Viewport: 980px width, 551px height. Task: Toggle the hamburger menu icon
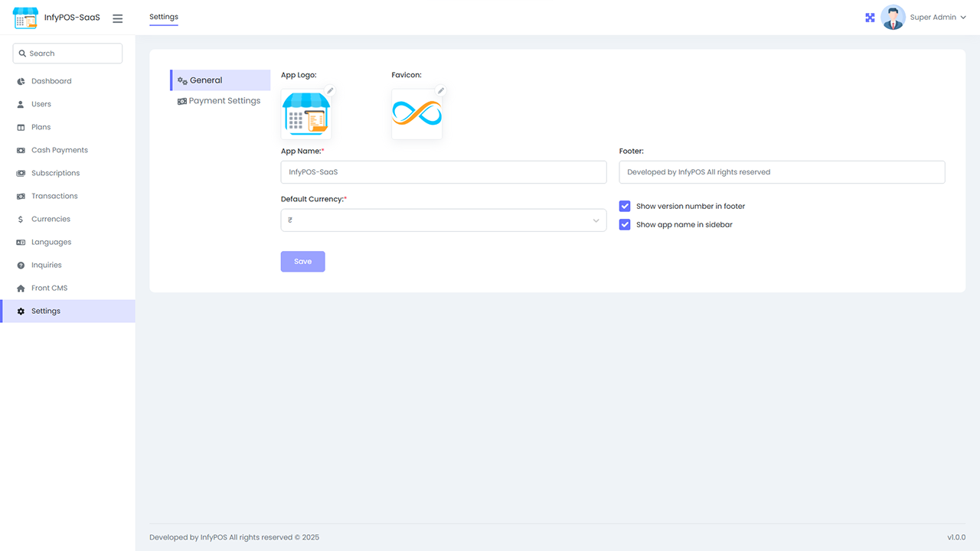pyautogui.click(x=117, y=18)
